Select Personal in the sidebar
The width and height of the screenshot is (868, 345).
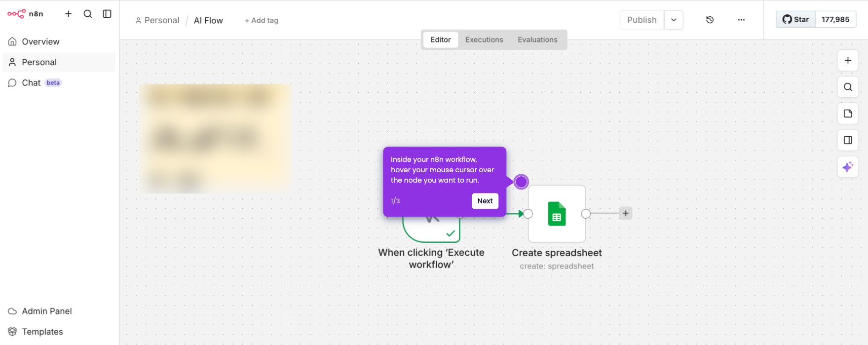click(x=59, y=62)
